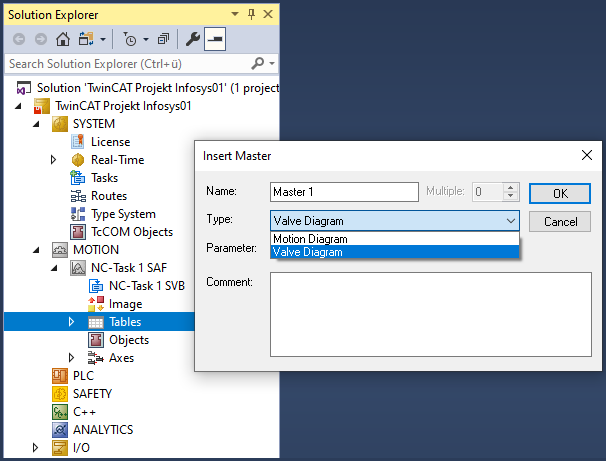Click the MOTION icon
606x461 pixels.
[60, 250]
